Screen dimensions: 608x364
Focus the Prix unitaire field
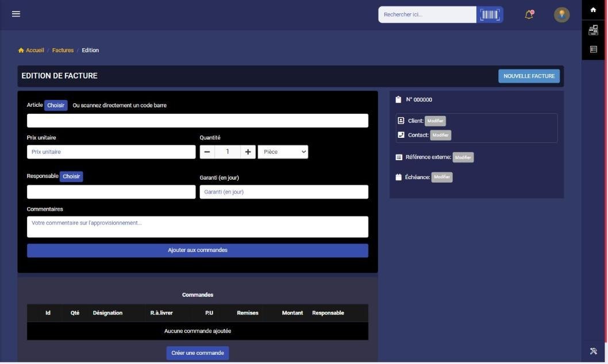pyautogui.click(x=111, y=152)
